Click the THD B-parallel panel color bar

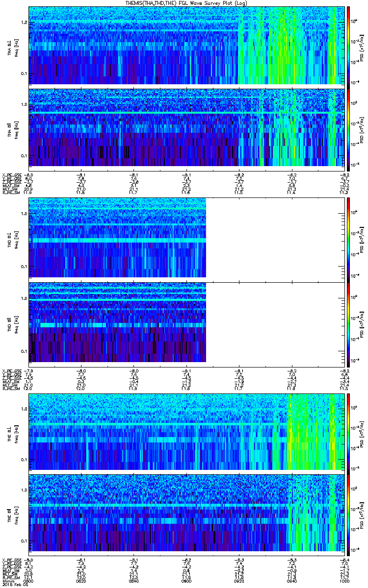tap(349, 324)
